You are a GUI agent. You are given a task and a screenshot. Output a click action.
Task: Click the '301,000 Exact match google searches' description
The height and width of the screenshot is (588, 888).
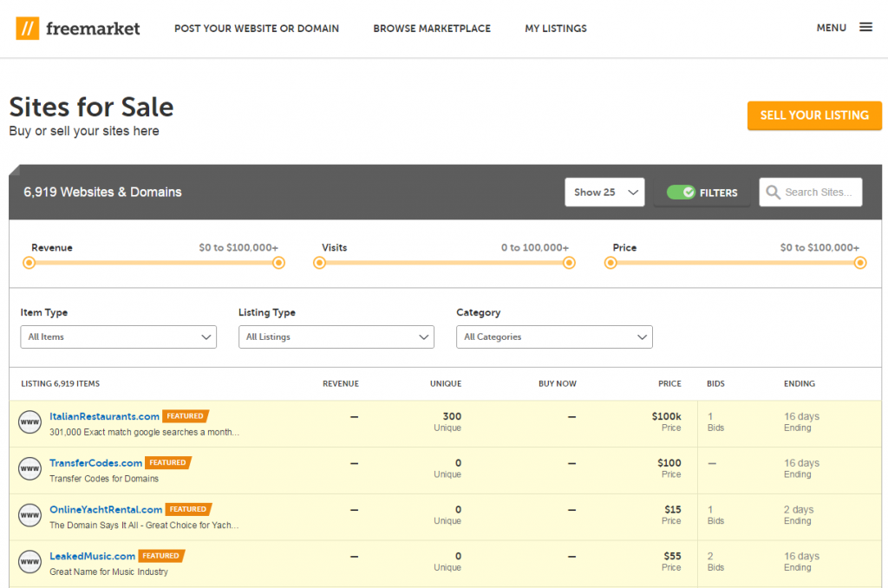click(145, 432)
